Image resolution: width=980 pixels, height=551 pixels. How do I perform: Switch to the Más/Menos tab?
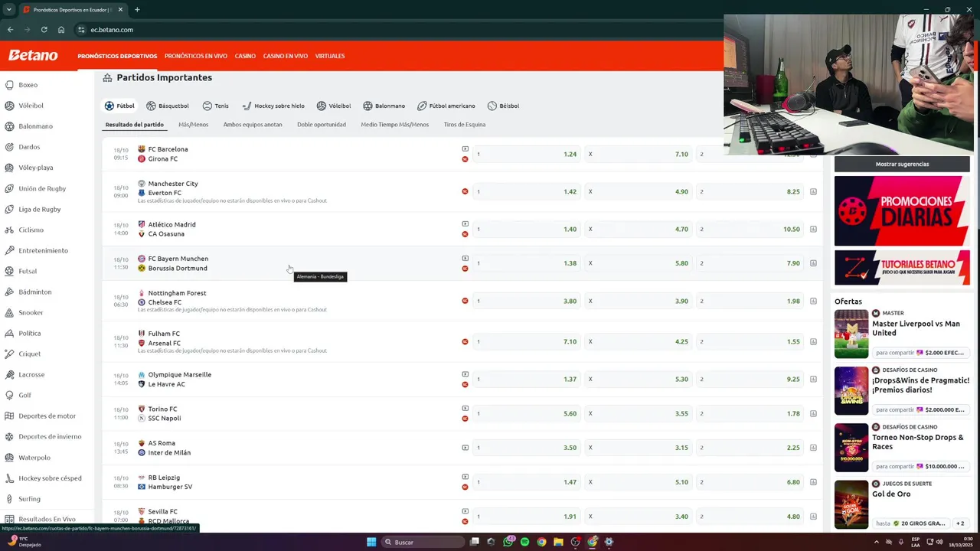click(194, 125)
